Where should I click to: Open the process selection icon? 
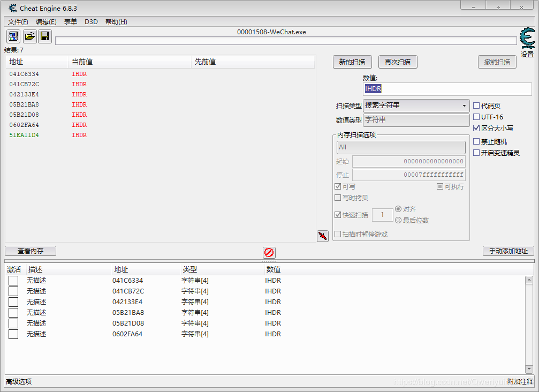(13, 36)
